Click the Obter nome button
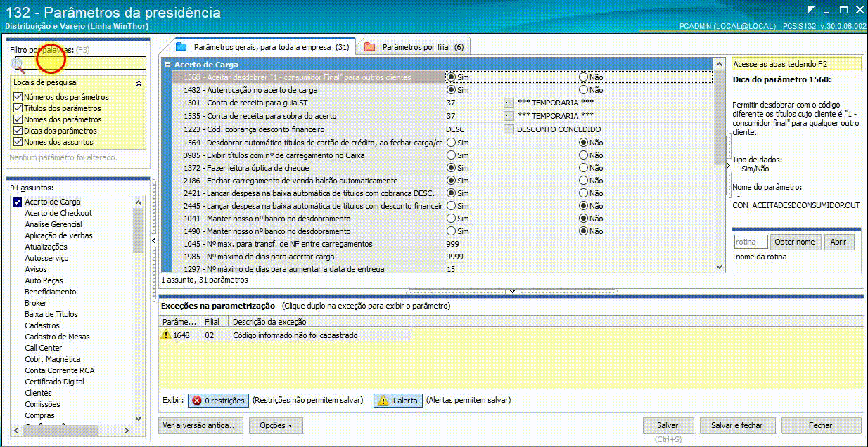Image resolution: width=868 pixels, height=447 pixels. (x=796, y=242)
